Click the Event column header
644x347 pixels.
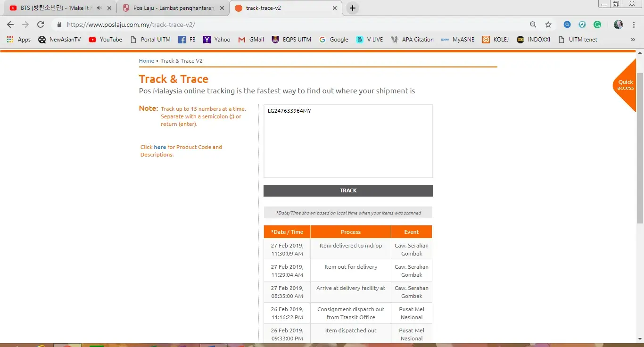coord(412,232)
